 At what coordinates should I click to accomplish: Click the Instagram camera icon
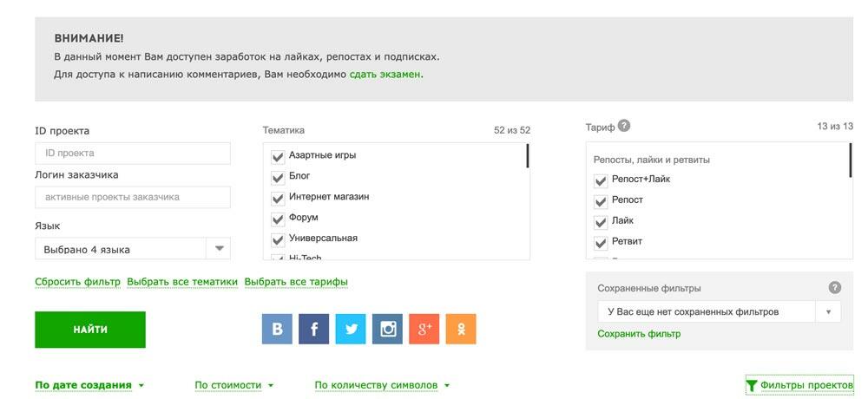point(387,330)
